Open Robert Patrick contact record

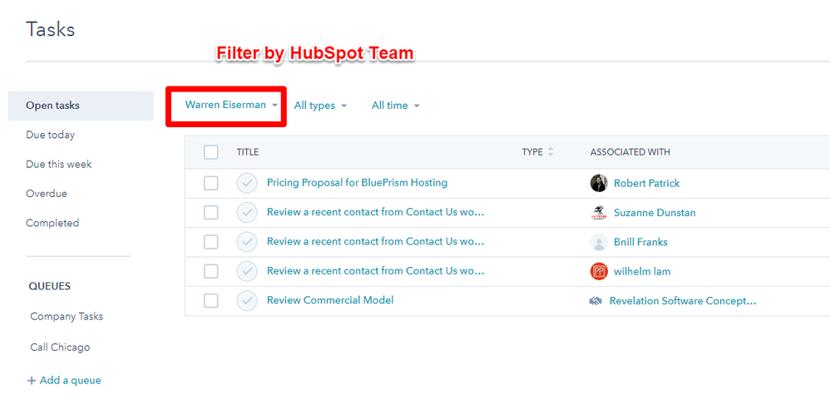pyautogui.click(x=647, y=184)
